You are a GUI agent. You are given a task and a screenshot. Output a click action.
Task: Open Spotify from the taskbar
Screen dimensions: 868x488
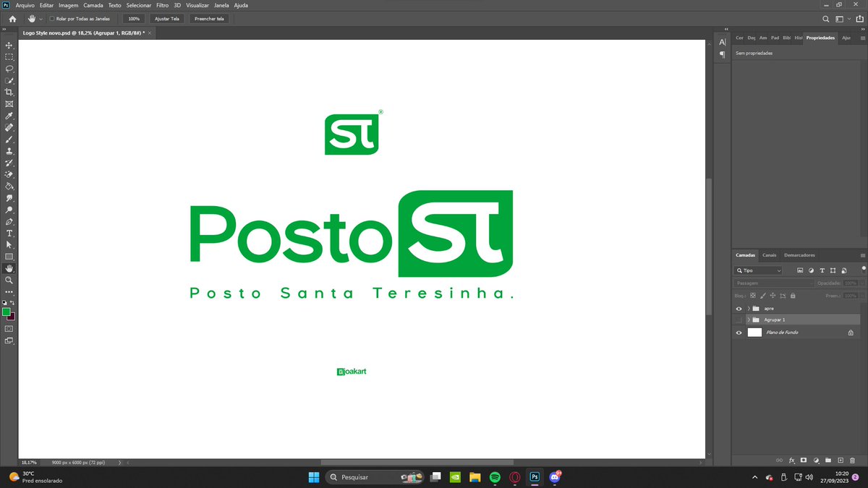495,477
